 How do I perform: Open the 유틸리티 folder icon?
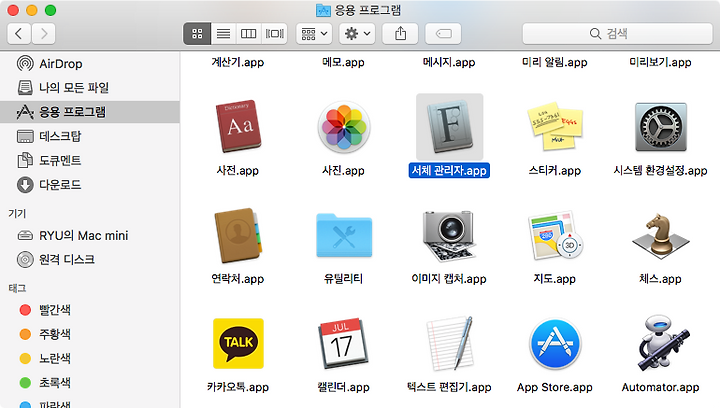[x=344, y=235]
